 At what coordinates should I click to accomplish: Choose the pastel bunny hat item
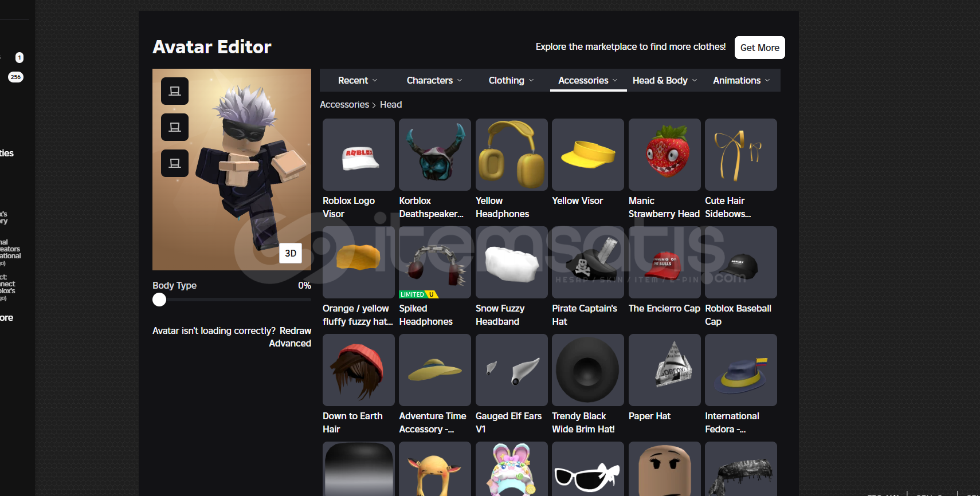(x=512, y=469)
